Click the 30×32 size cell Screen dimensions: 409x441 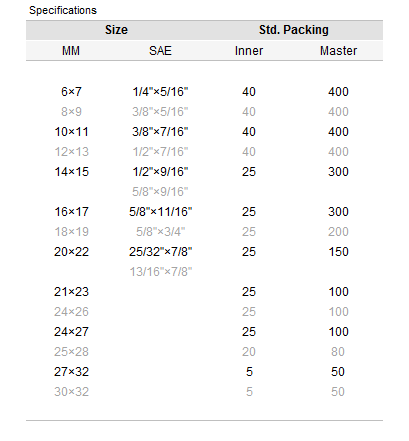pos(71,392)
